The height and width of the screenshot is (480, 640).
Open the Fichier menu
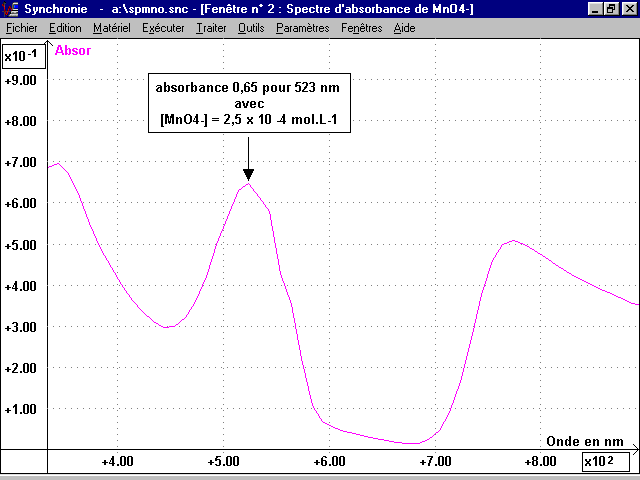[x=22, y=28]
